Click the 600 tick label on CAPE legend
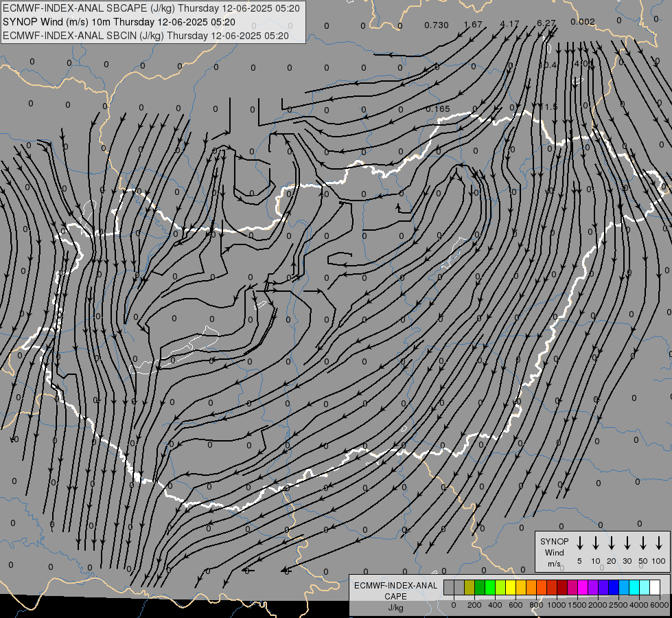 pos(515,605)
